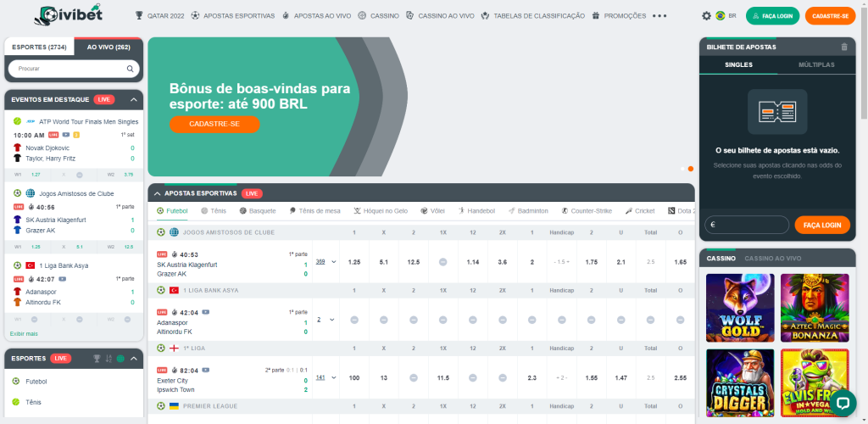Switch bet slip to Múltiplas
868x424 pixels.
click(x=817, y=64)
